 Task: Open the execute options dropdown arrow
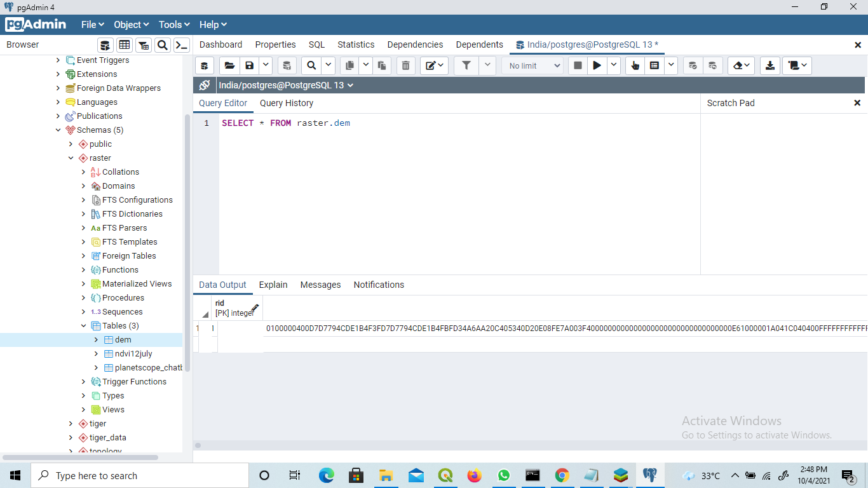[614, 65]
